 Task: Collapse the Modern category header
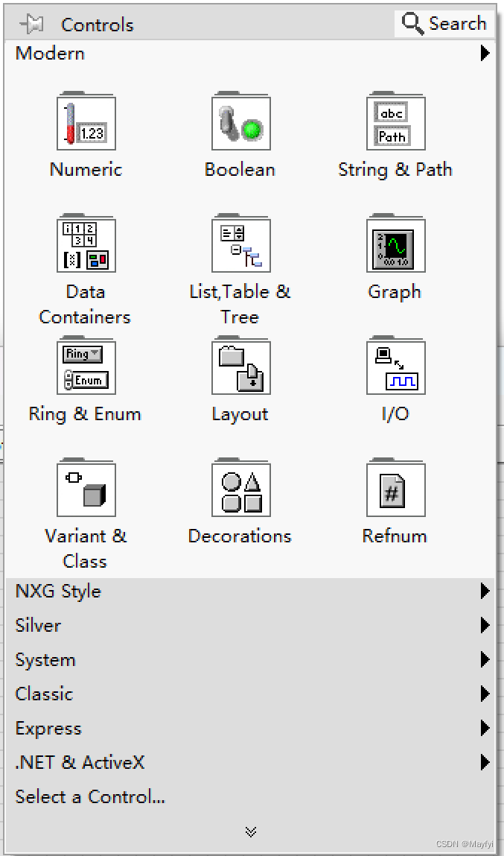250,54
